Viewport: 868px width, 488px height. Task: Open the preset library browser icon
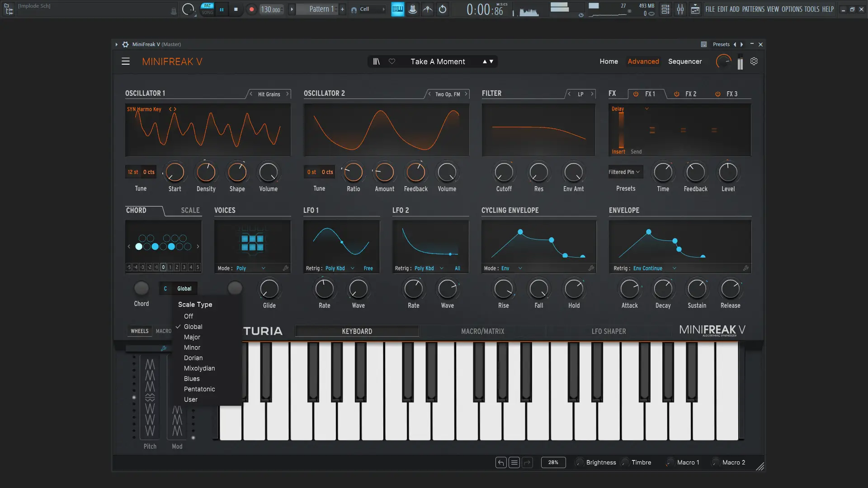click(x=377, y=61)
